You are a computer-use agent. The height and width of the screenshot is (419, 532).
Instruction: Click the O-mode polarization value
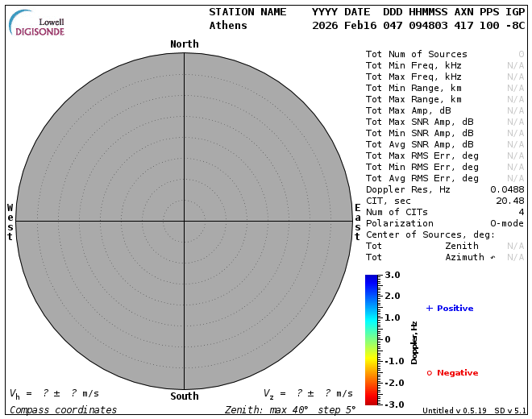pyautogui.click(x=507, y=223)
